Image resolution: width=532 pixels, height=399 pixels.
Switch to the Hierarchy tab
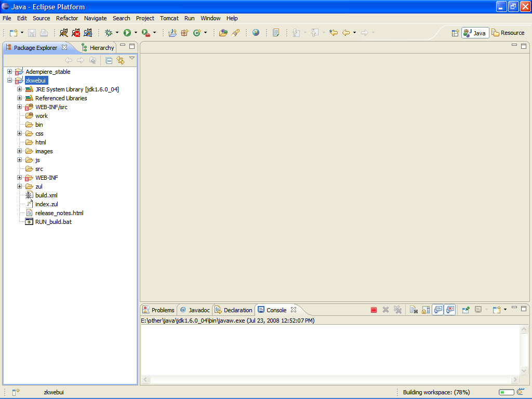coord(98,48)
